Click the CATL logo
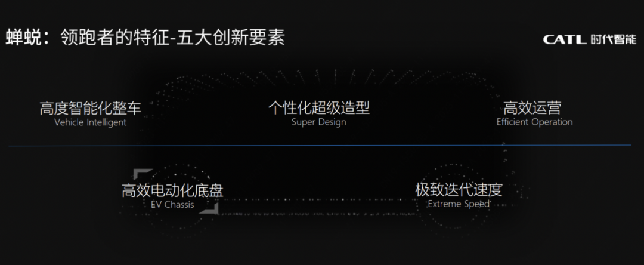Viewport: 644px width, 265px height. coord(565,39)
